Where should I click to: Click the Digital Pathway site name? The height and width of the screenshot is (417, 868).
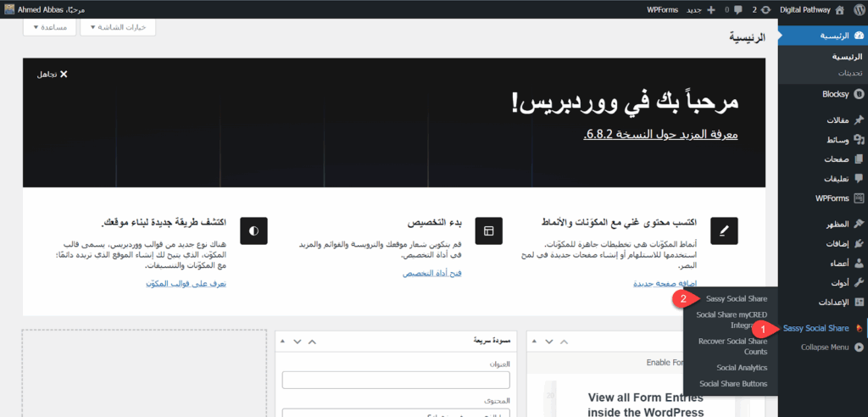[x=805, y=9]
